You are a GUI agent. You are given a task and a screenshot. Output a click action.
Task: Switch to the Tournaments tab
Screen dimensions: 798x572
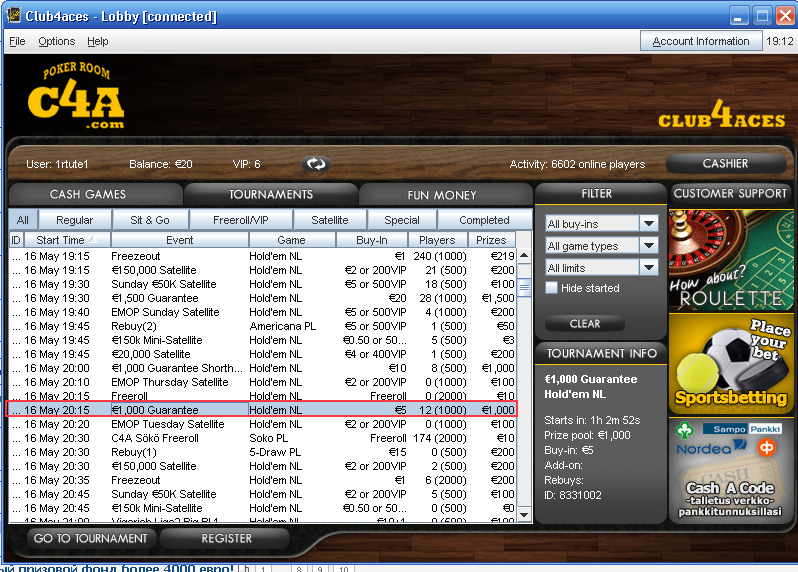pyautogui.click(x=271, y=194)
